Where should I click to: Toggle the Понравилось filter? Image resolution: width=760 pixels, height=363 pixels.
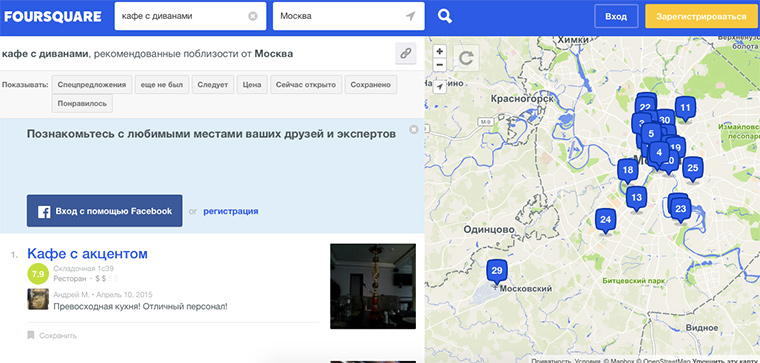(x=82, y=104)
